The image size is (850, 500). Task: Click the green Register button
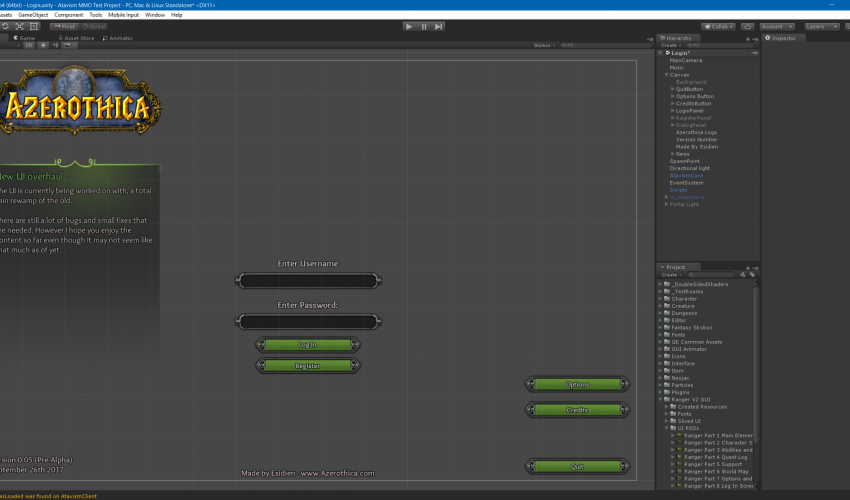point(308,366)
